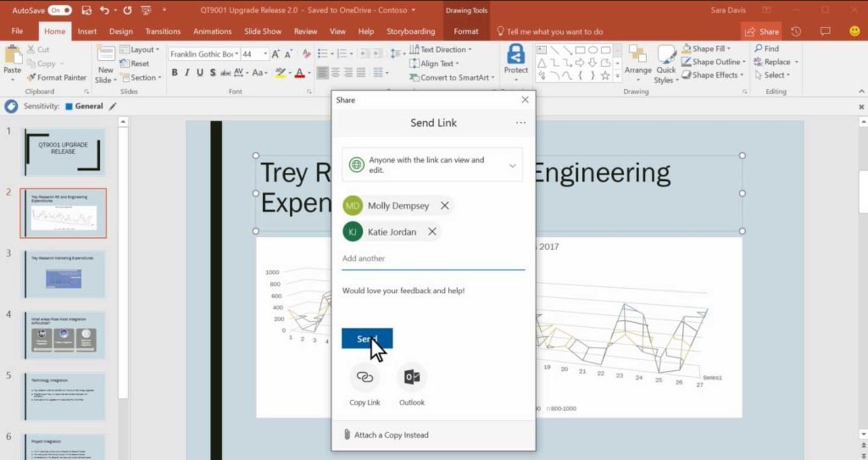This screenshot has width=868, height=460.
Task: Toggle Bold formatting
Action: click(175, 73)
